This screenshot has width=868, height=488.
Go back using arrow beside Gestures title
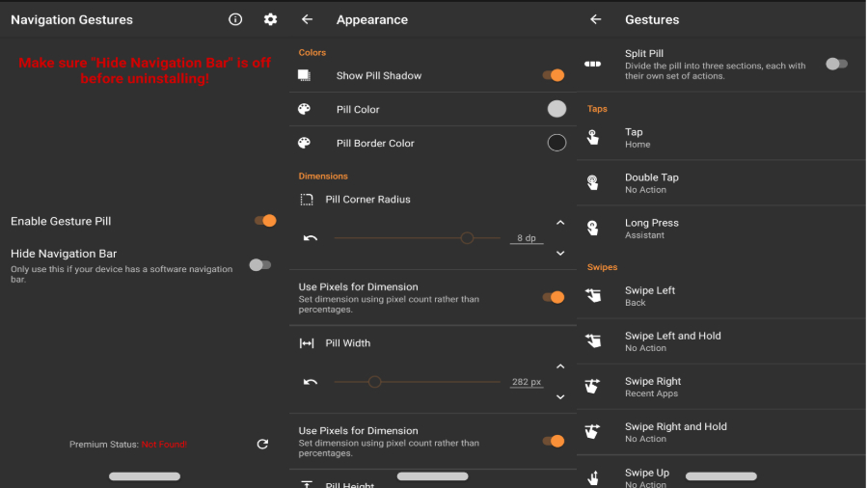point(595,19)
